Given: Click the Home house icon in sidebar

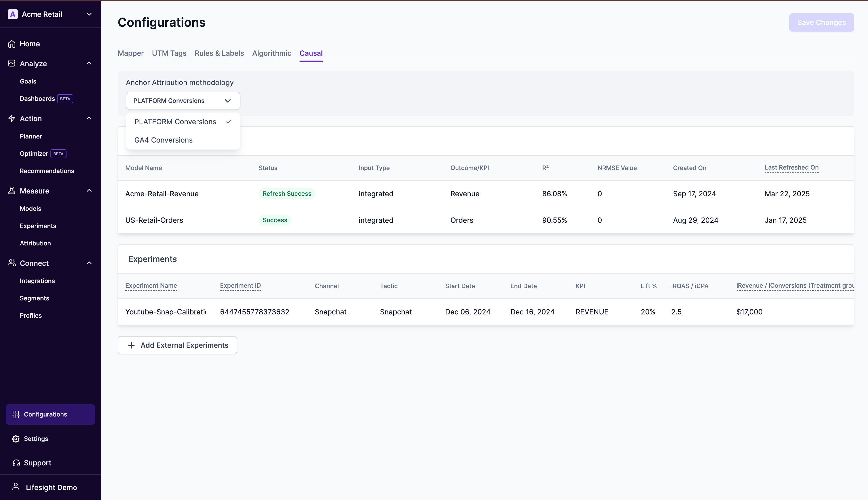Looking at the screenshot, I should pyautogui.click(x=12, y=44).
